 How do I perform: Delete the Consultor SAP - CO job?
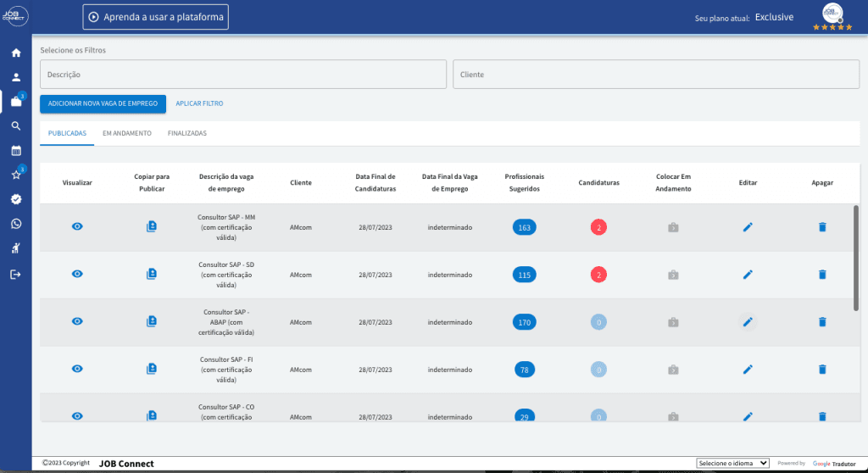pyautogui.click(x=822, y=416)
